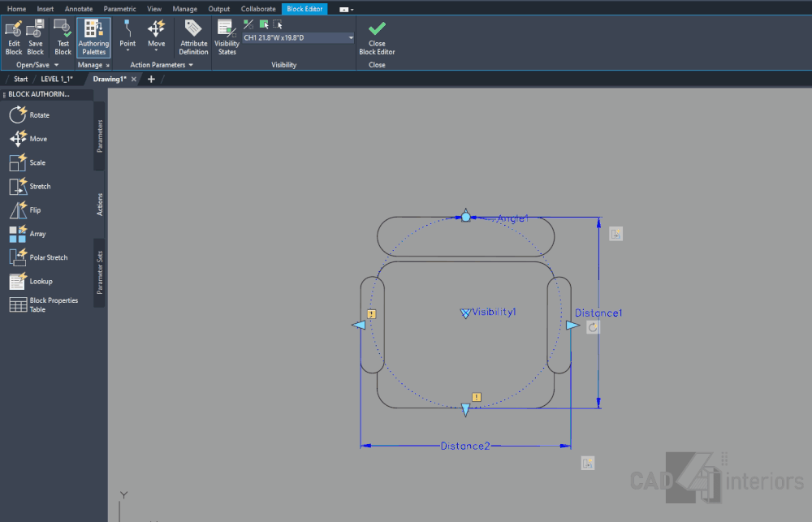Open the Collaborate ribbon tab
Image resolution: width=812 pixels, height=522 pixels.
tap(258, 9)
